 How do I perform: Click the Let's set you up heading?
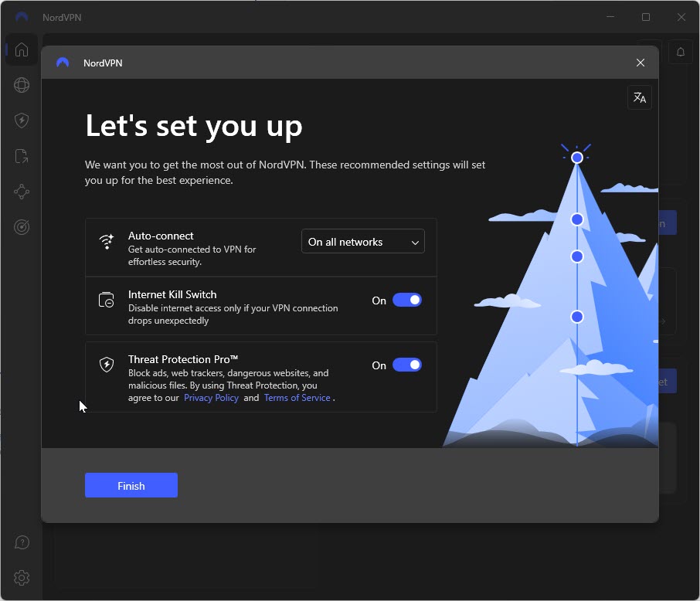[x=194, y=127]
